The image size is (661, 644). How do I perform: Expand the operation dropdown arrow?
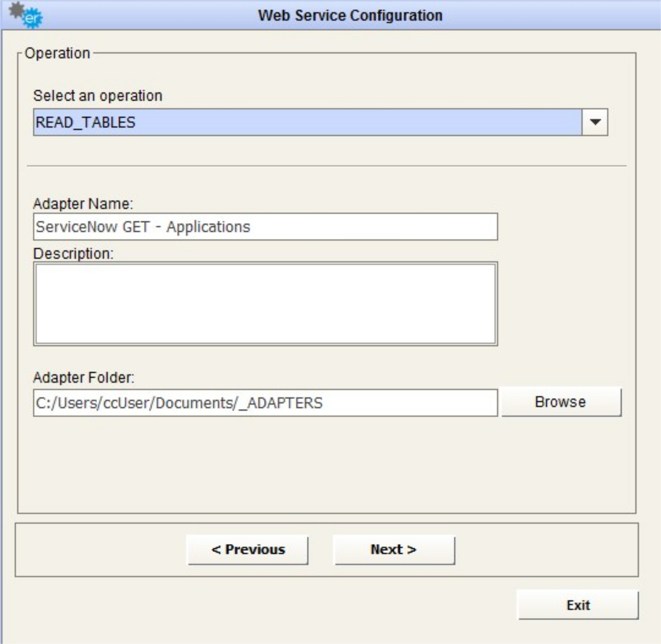[595, 122]
